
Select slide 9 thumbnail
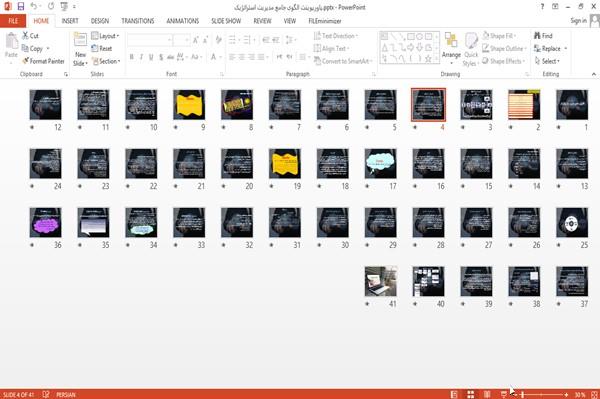pos(189,105)
